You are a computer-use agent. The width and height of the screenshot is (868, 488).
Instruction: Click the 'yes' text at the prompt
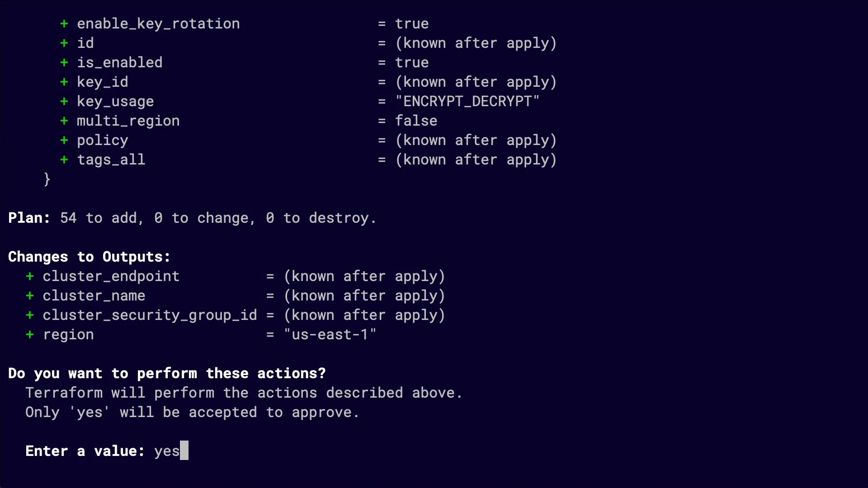click(x=166, y=451)
